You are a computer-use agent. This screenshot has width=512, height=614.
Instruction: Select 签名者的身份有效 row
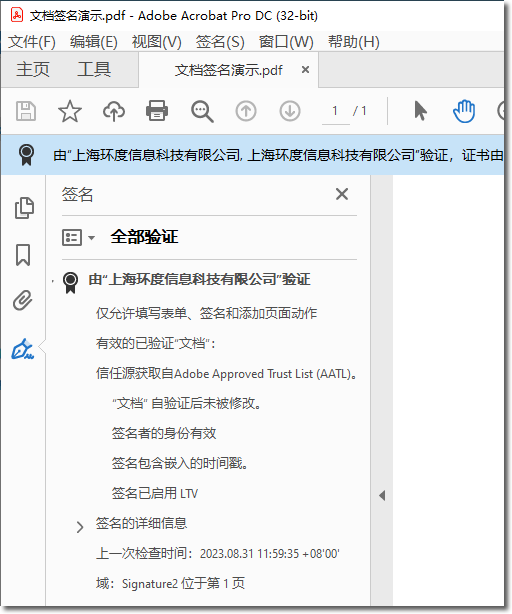[164, 433]
